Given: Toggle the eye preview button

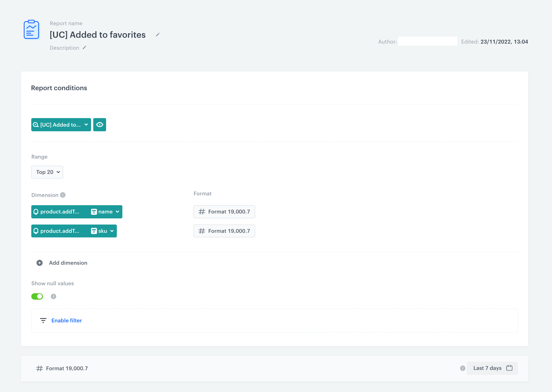Looking at the screenshot, I should pyautogui.click(x=100, y=125).
